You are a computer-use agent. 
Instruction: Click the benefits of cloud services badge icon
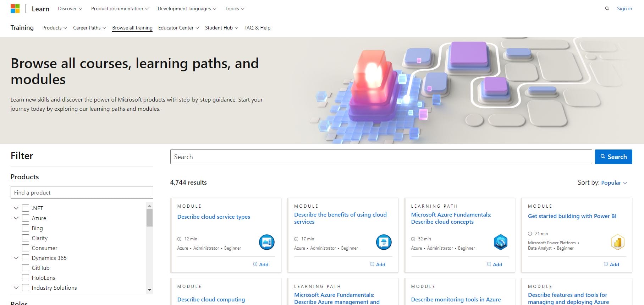tap(384, 242)
